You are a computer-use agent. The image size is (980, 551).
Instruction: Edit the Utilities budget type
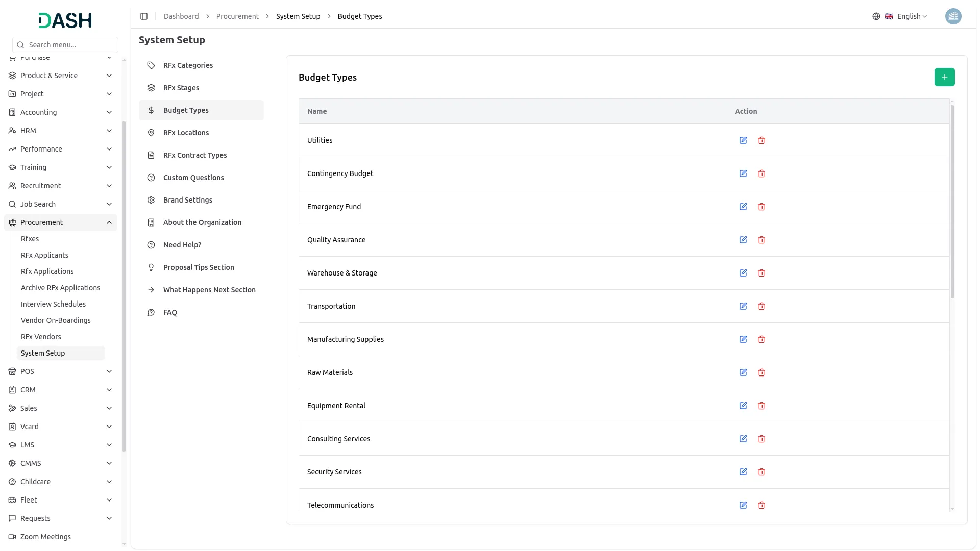(x=743, y=140)
